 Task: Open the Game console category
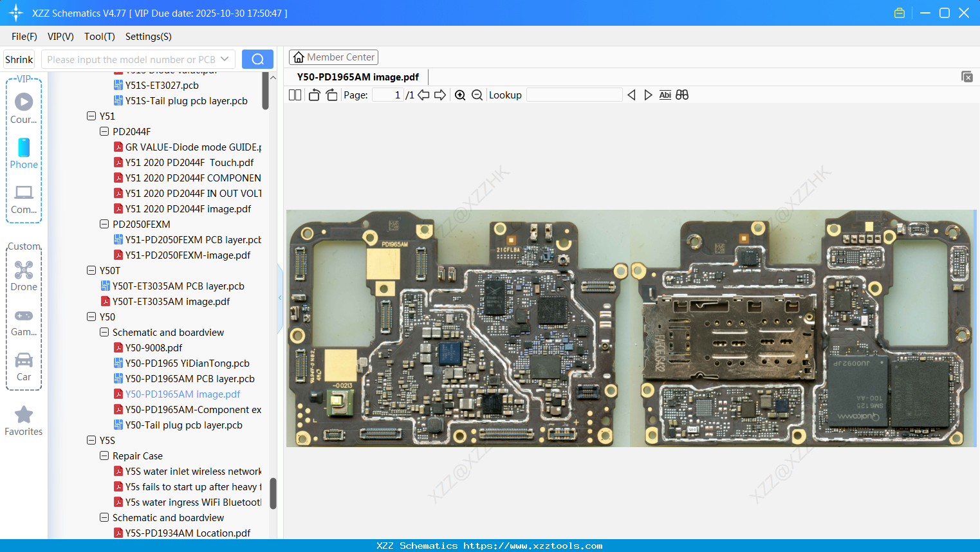[24, 322]
